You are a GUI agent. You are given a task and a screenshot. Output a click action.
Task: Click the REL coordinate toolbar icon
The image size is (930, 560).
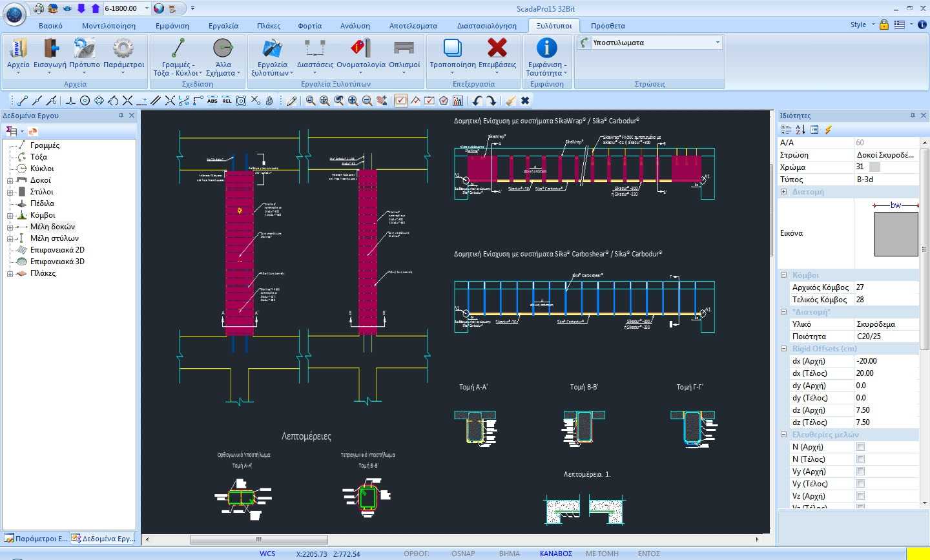pos(227,101)
